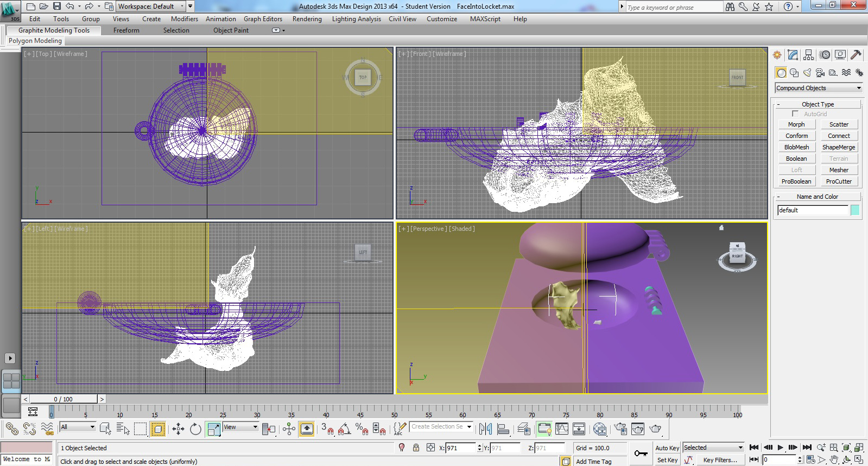Open the Compound Objects category dropdown

[819, 88]
